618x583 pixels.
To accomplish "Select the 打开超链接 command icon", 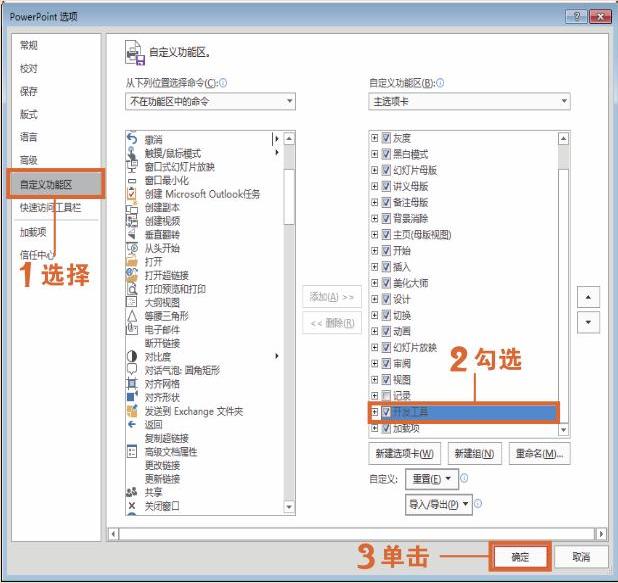I will [x=132, y=275].
